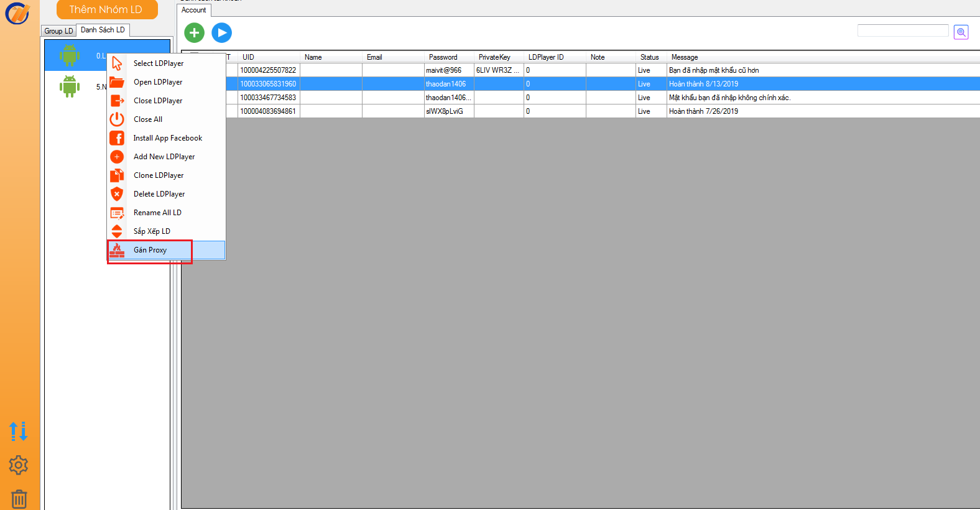Choose Add New LDPlayer menu entry
This screenshot has width=980, height=510.
point(167,157)
